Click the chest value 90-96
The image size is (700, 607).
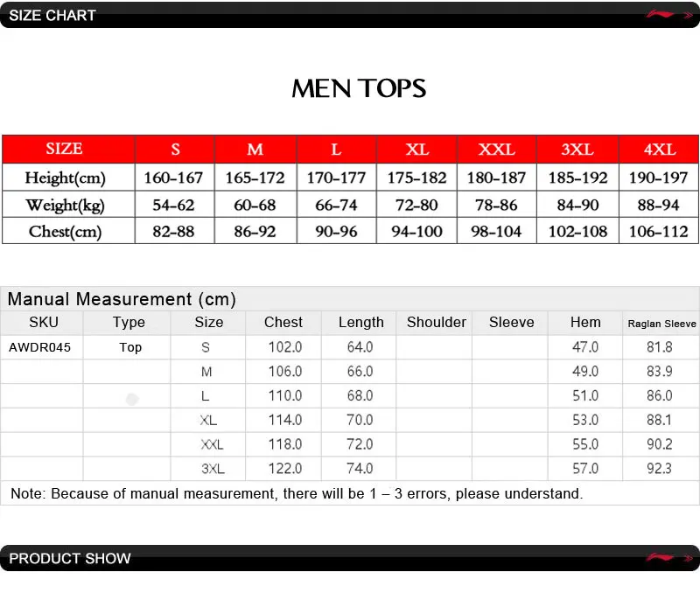coord(336,231)
